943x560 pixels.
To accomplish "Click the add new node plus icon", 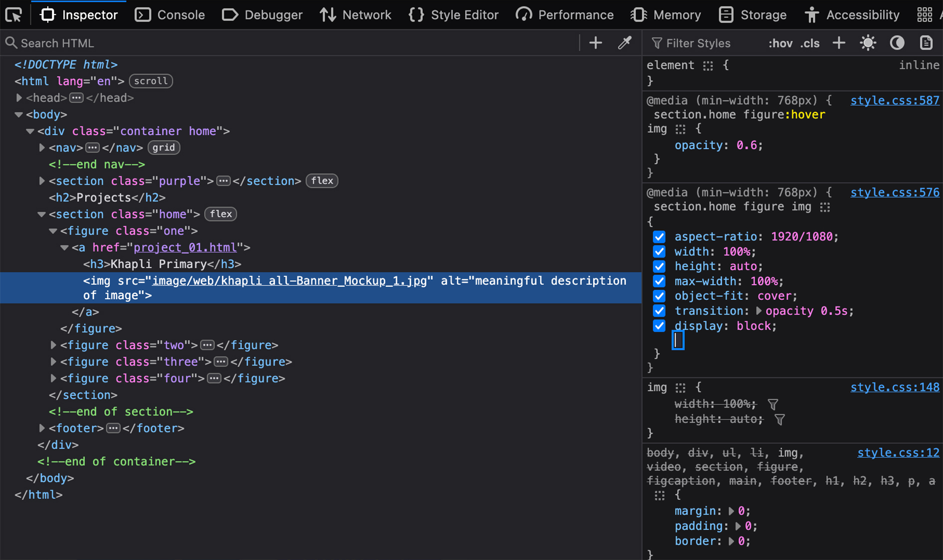I will 595,43.
